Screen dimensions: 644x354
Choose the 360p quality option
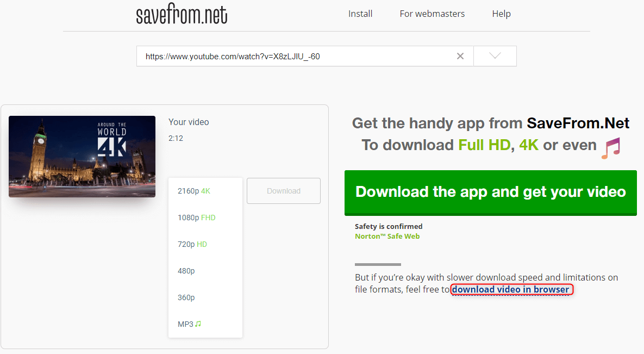click(186, 297)
